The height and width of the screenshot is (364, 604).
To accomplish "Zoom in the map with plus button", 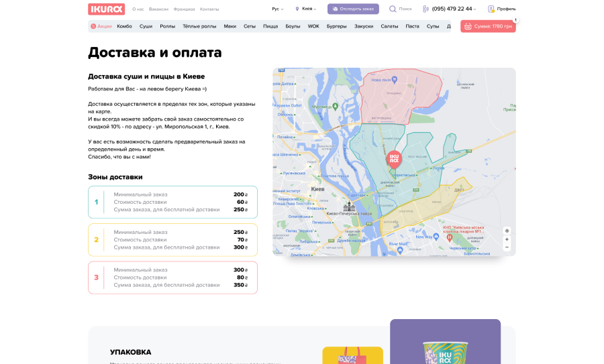I will (507, 239).
